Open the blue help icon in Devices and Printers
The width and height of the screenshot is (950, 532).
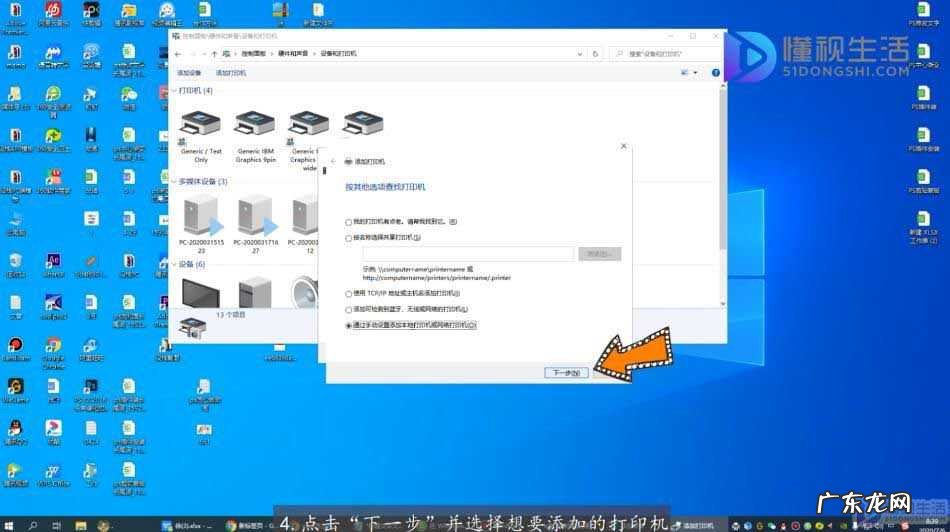pos(716,73)
